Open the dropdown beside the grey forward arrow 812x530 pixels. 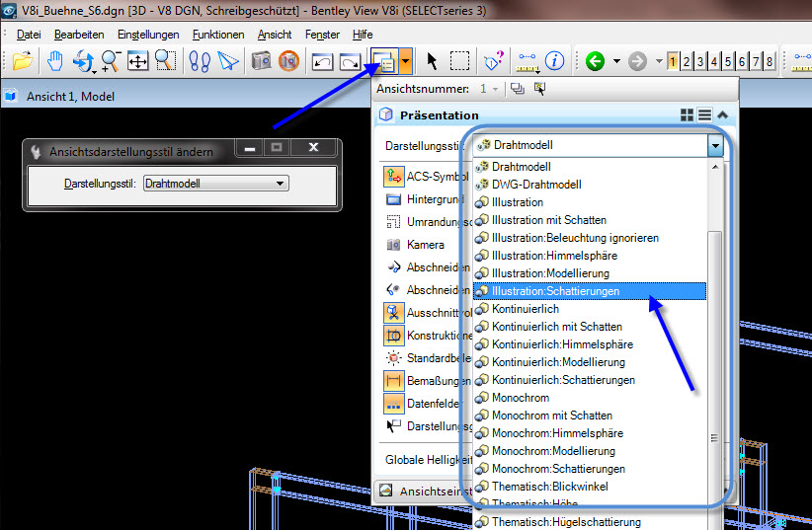pyautogui.click(x=659, y=61)
